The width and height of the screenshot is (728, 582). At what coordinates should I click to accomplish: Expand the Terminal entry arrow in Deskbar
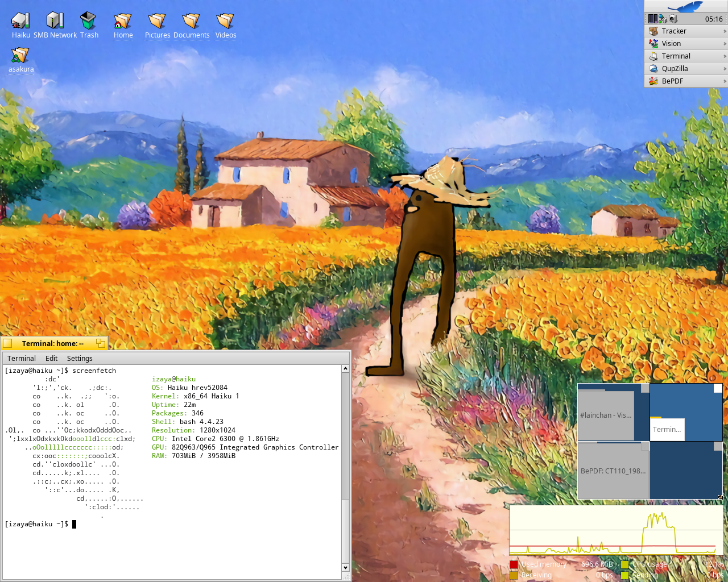click(x=725, y=56)
